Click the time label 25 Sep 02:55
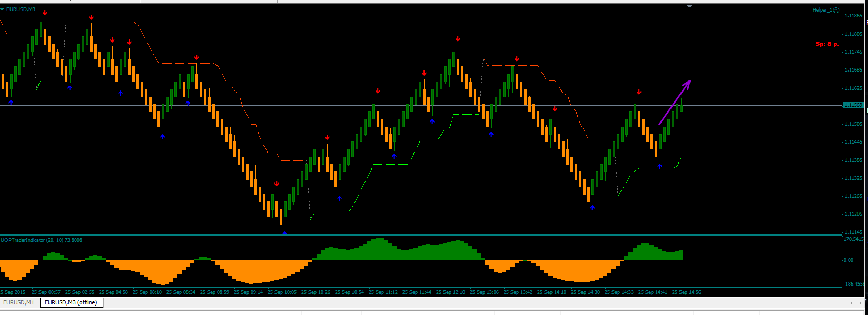The height and width of the screenshot is (315, 868). (80, 292)
